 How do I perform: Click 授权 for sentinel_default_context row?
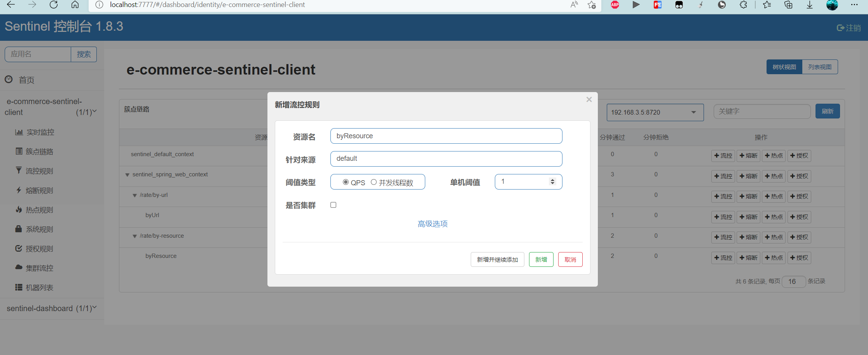click(799, 156)
